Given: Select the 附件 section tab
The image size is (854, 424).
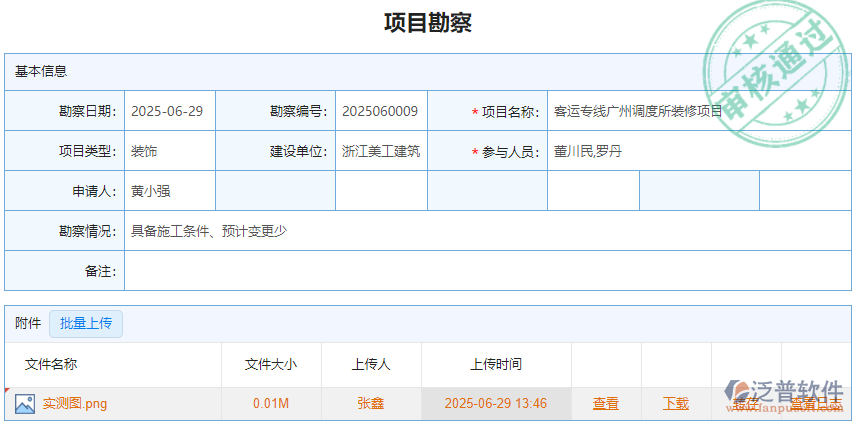Looking at the screenshot, I should [28, 323].
